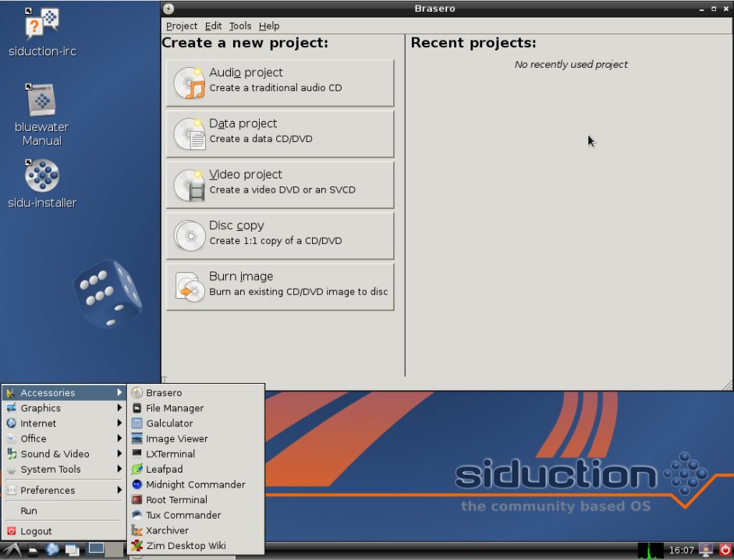The height and width of the screenshot is (560, 734).
Task: Click the Audio project disc icon
Action: coord(189,83)
